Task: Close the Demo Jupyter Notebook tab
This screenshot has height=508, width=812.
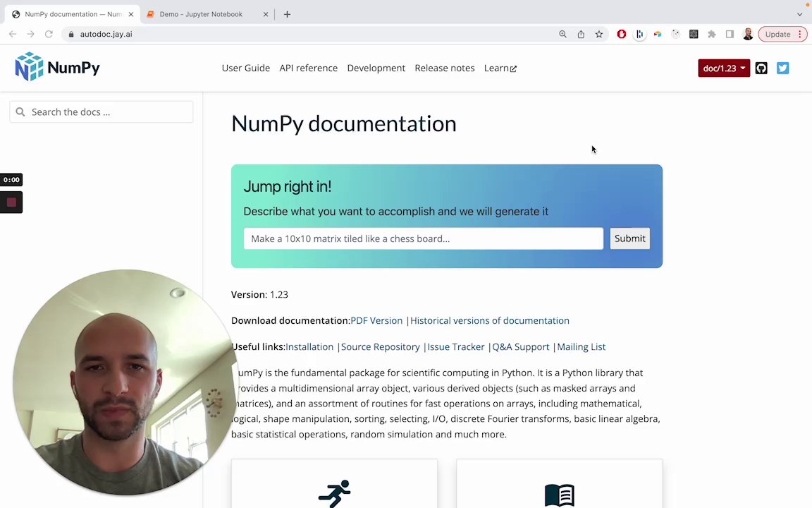Action: [266, 15]
